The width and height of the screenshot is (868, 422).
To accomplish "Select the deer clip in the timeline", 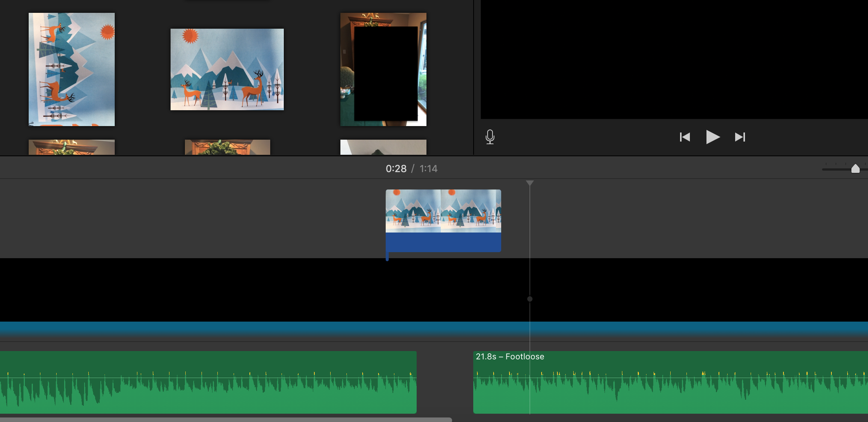I will pyautogui.click(x=443, y=211).
